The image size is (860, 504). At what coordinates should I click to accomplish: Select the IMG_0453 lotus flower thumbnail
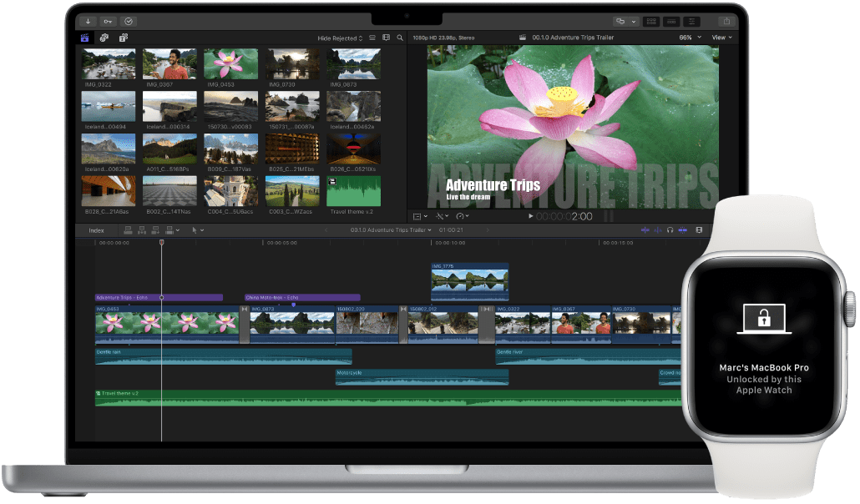coord(230,63)
